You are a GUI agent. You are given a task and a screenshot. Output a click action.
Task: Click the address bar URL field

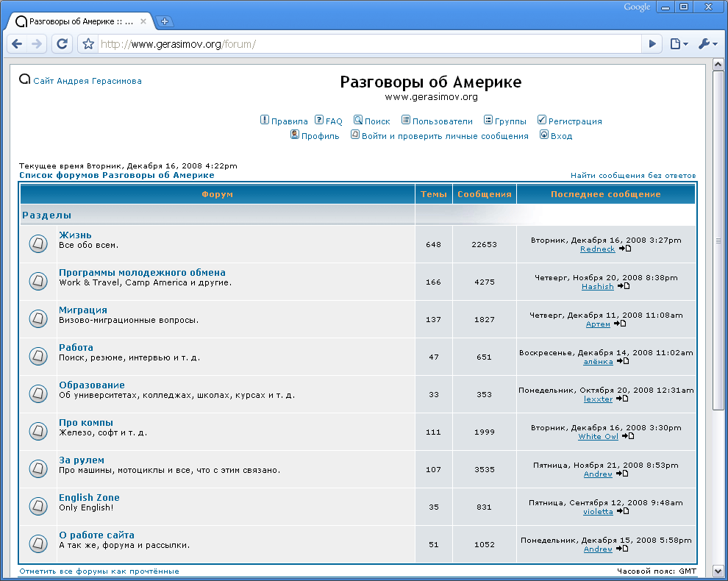368,44
